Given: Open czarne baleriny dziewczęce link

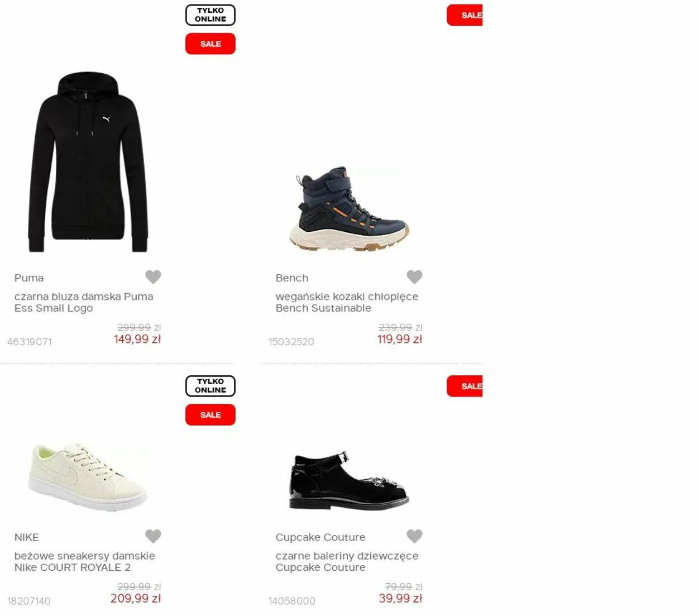Looking at the screenshot, I should pos(347,561).
